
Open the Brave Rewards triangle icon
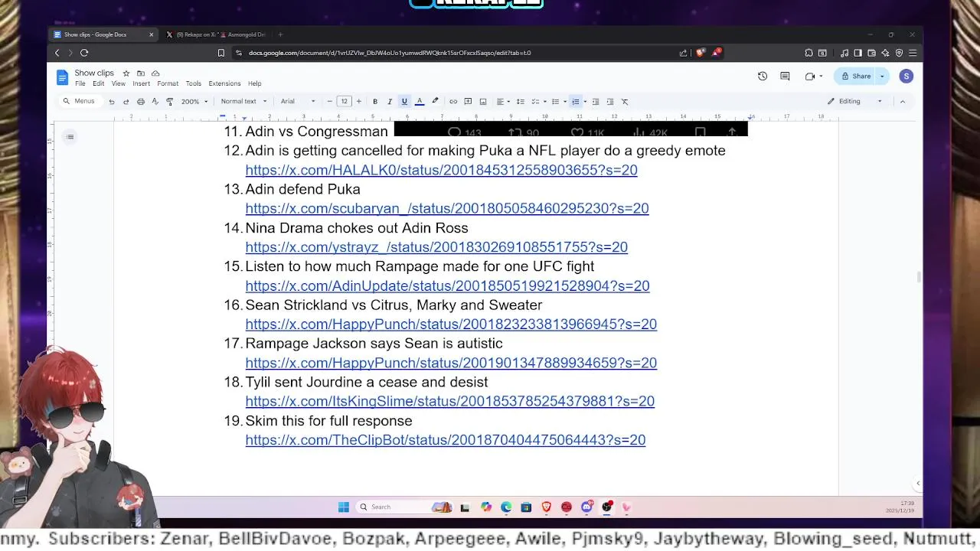pyautogui.click(x=716, y=53)
